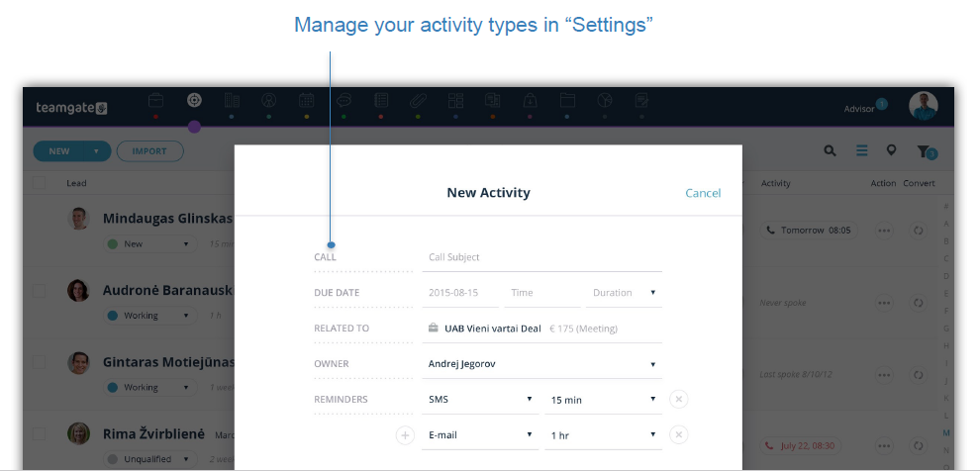Open Audronė's Working status dropdown
This screenshot has width=980, height=471.
(150, 316)
